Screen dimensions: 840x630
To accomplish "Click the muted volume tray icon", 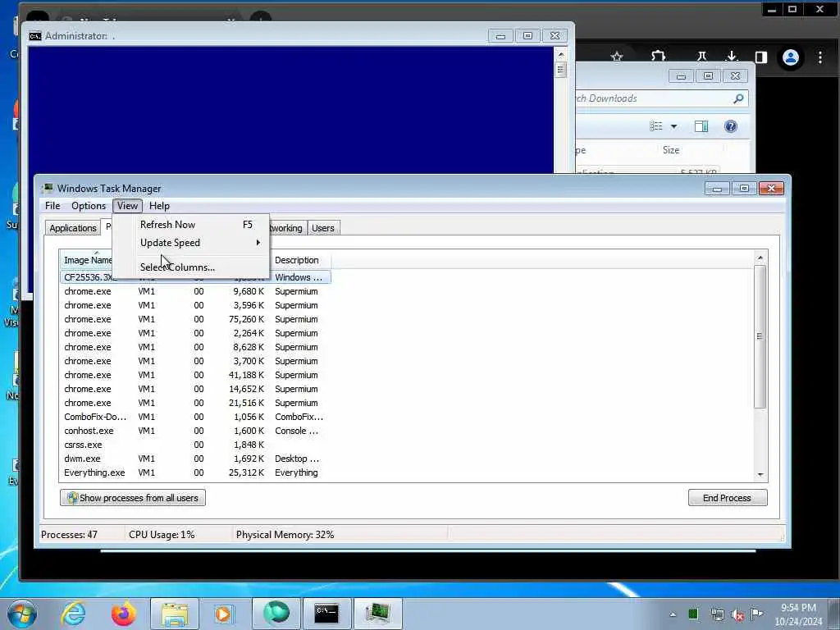I will point(737,615).
